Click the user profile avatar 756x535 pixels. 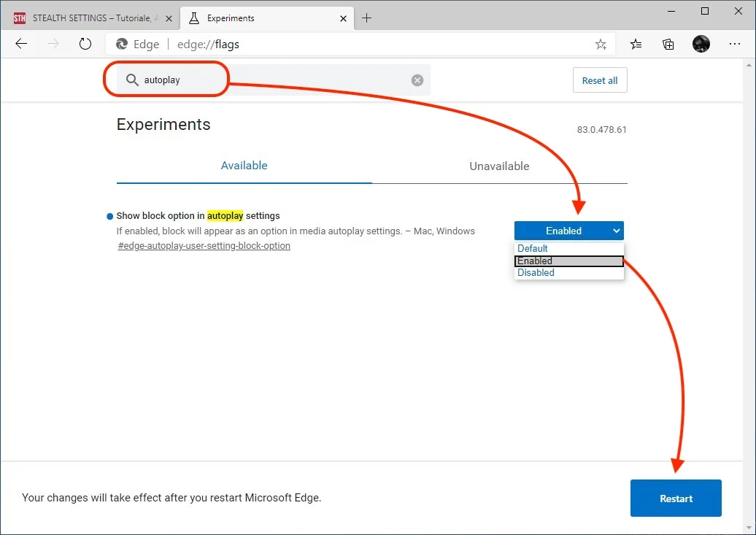[x=701, y=44]
